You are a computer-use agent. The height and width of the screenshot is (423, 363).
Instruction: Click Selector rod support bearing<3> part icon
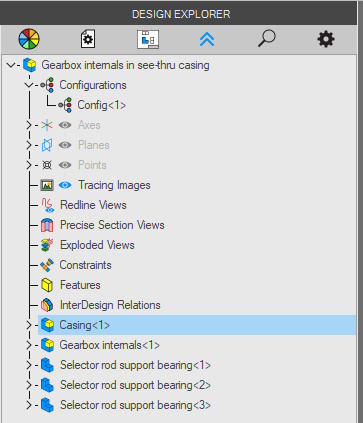[x=47, y=405]
